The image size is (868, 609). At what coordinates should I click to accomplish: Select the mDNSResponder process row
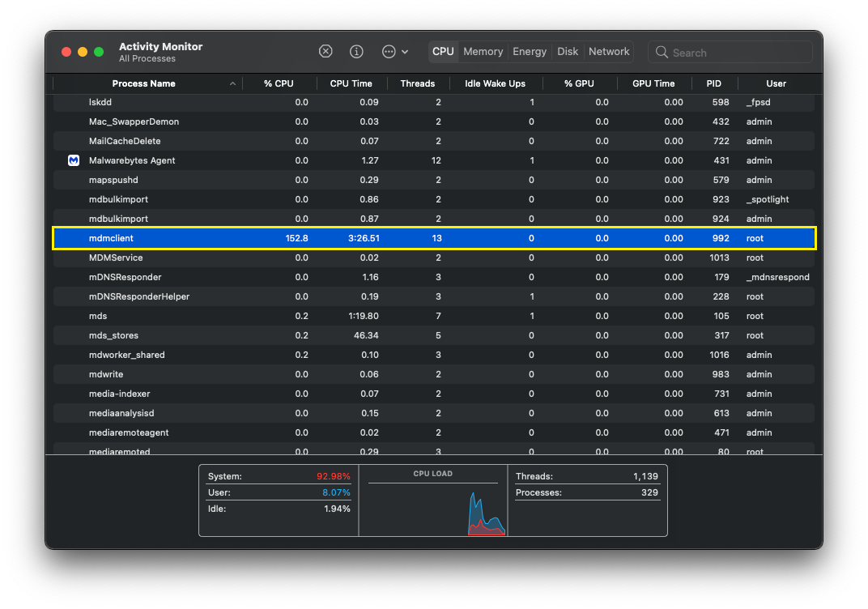[x=324, y=277]
